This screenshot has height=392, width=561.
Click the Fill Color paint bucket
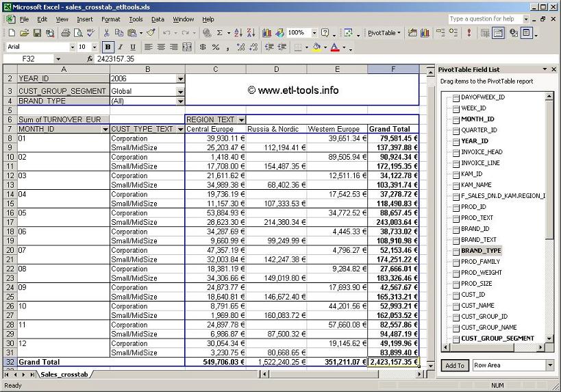(316, 47)
